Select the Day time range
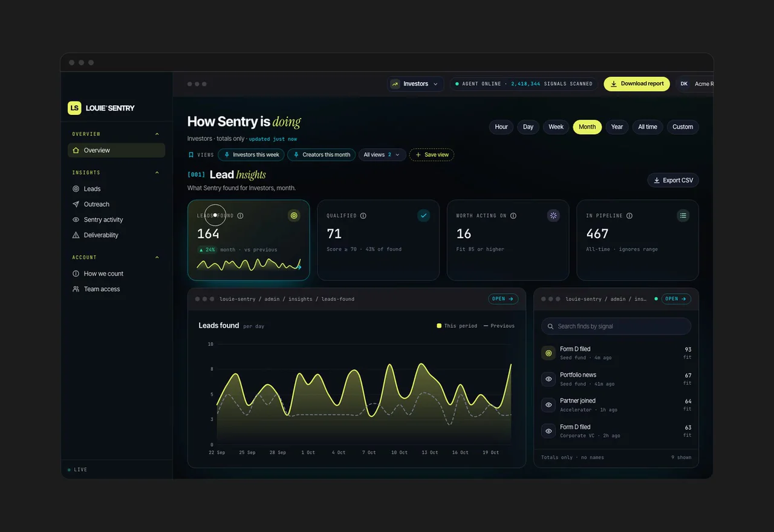 pyautogui.click(x=528, y=127)
